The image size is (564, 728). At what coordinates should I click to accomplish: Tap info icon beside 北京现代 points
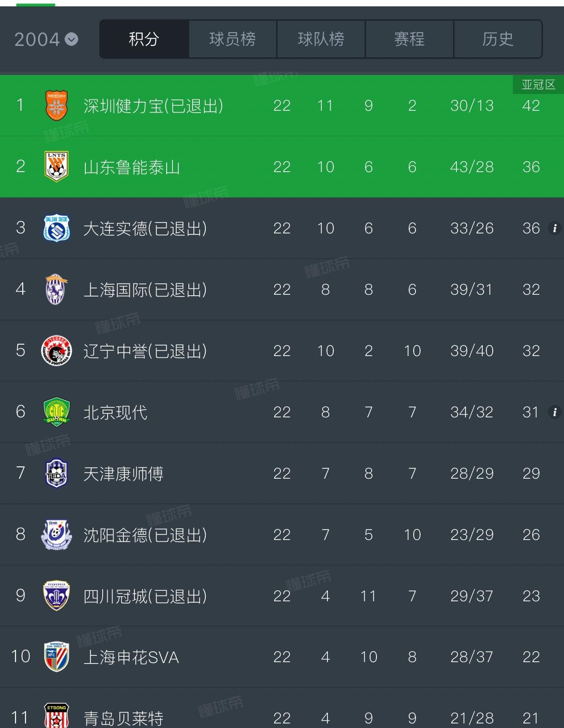tap(554, 412)
